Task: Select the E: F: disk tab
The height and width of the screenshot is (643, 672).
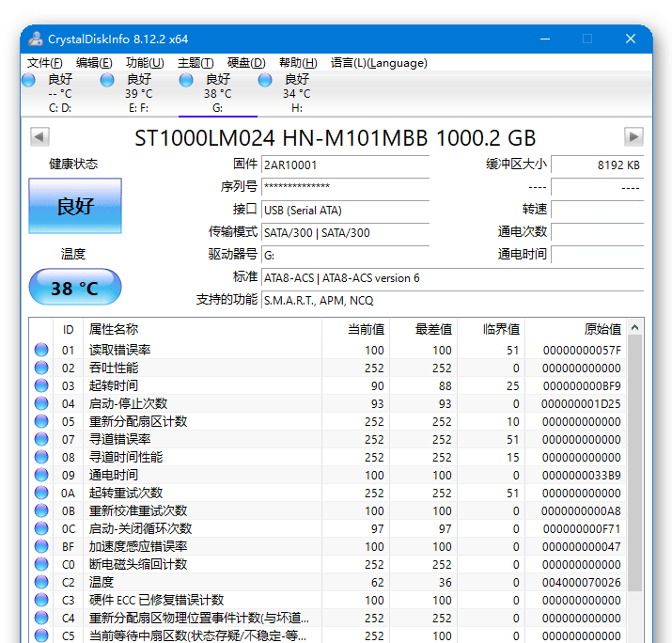Action: (x=139, y=93)
